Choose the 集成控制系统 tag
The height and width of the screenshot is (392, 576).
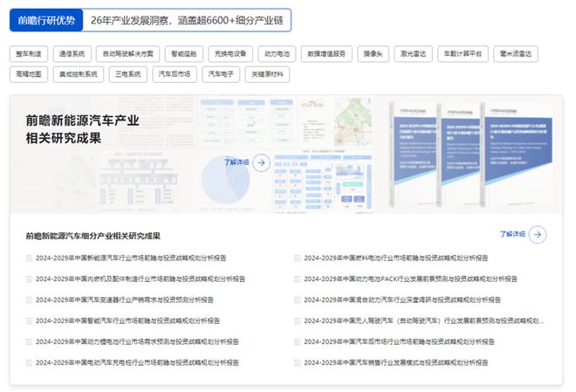[79, 74]
